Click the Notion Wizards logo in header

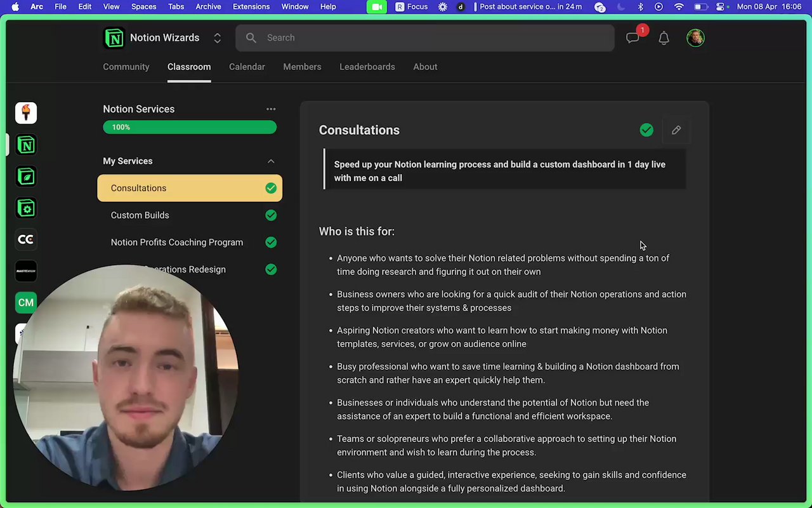(x=114, y=38)
